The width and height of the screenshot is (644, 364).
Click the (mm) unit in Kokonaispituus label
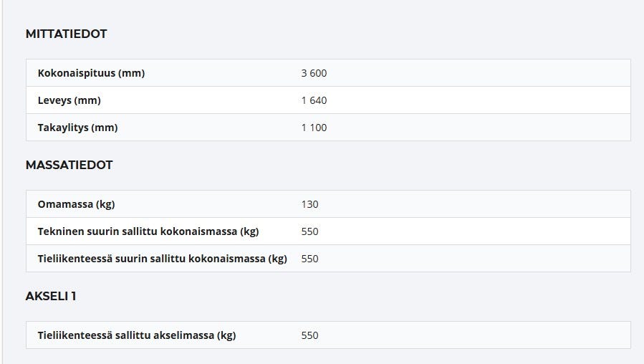click(131, 73)
